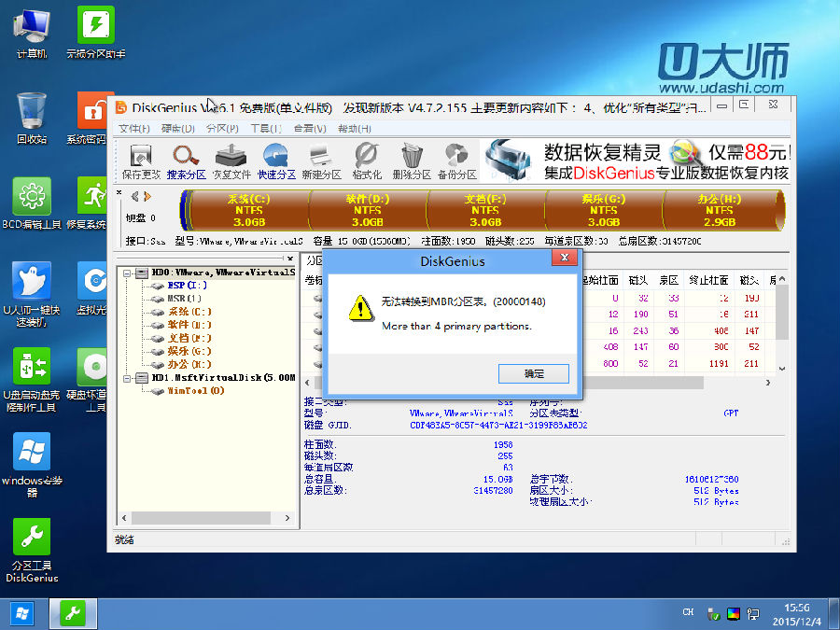840x630 pixels.
Task: Close the DiskGenius error dialog with X
Action: [x=564, y=258]
